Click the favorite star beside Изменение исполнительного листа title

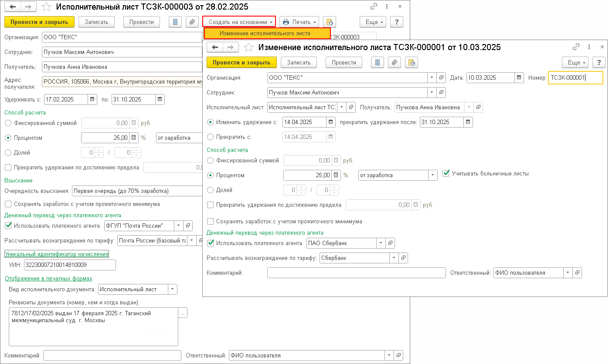point(248,47)
